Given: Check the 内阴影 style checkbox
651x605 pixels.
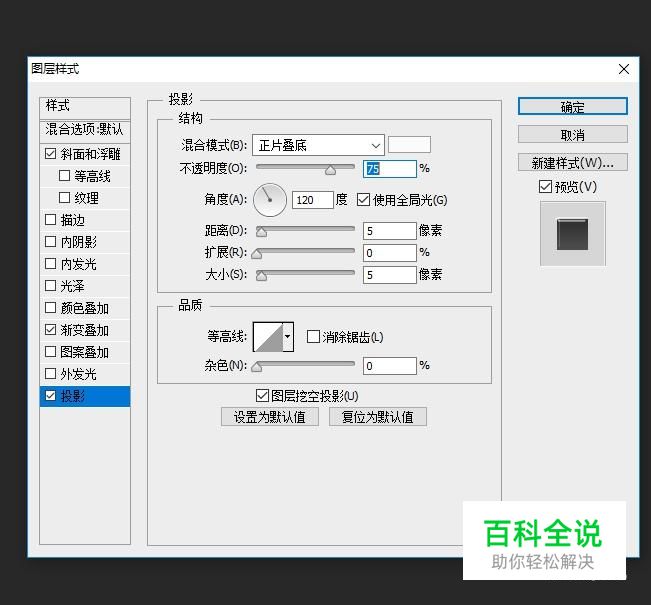Looking at the screenshot, I should point(50,241).
